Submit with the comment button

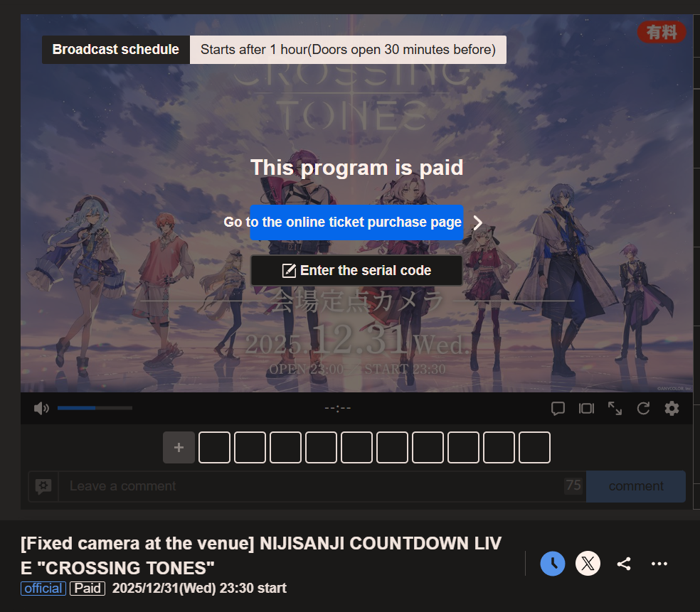(x=636, y=486)
